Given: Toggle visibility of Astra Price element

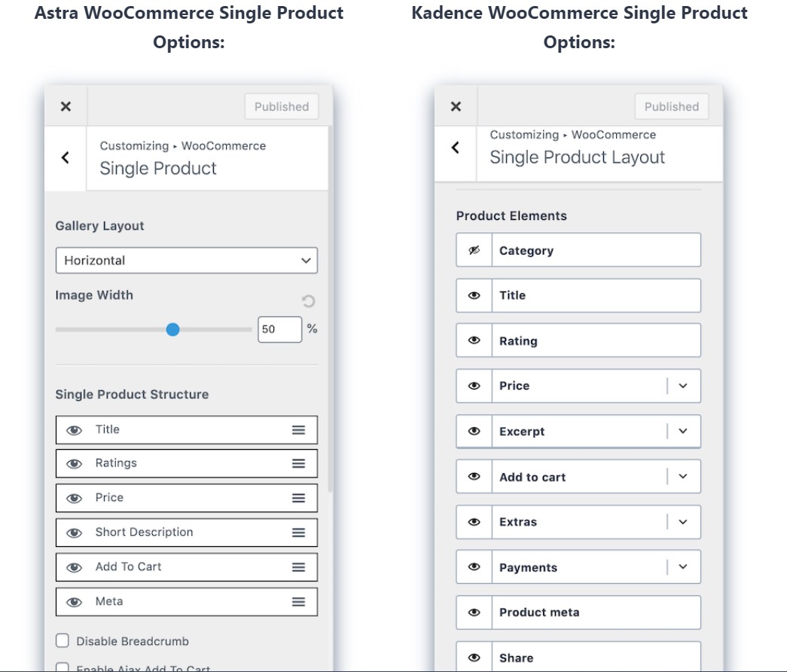Looking at the screenshot, I should click(x=75, y=498).
